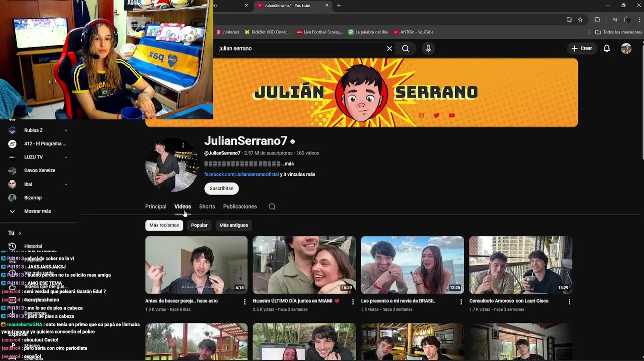The width and height of the screenshot is (644, 361).
Task: Open options for 'Consultorio Amoroso' video
Action: pos(569,302)
